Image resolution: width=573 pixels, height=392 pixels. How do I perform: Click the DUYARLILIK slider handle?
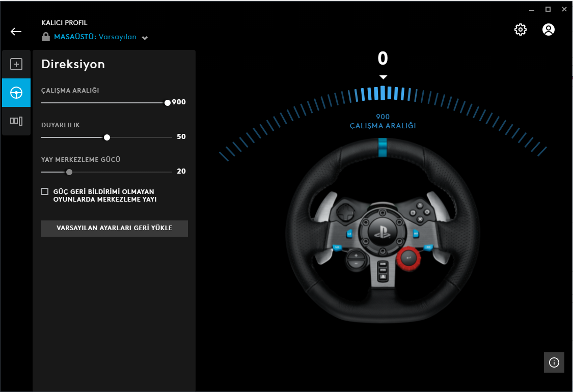[107, 137]
